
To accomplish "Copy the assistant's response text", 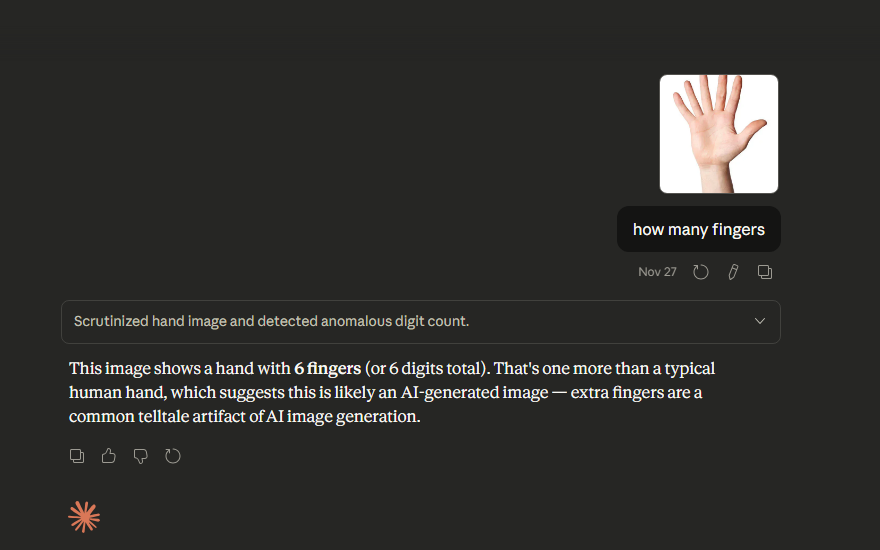I will tap(77, 456).
